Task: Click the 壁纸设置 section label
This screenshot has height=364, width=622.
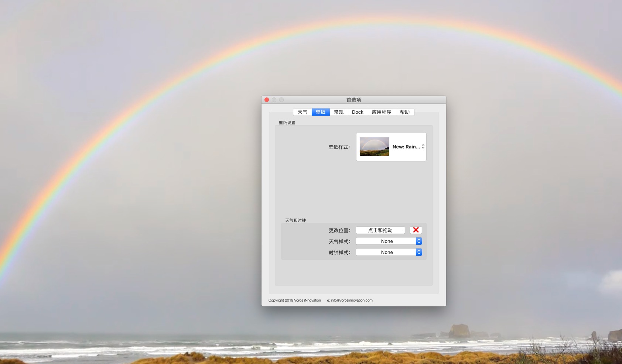Action: click(x=287, y=123)
